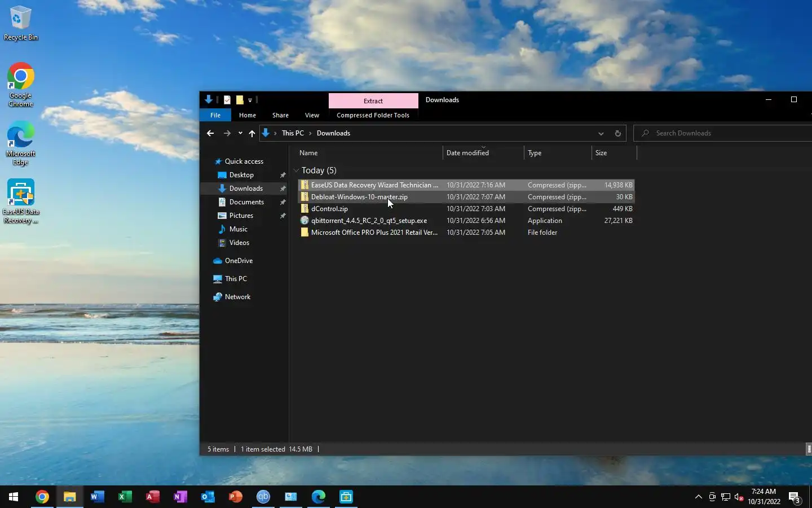
Task: Click the New folder quick access icon
Action: 240,100
